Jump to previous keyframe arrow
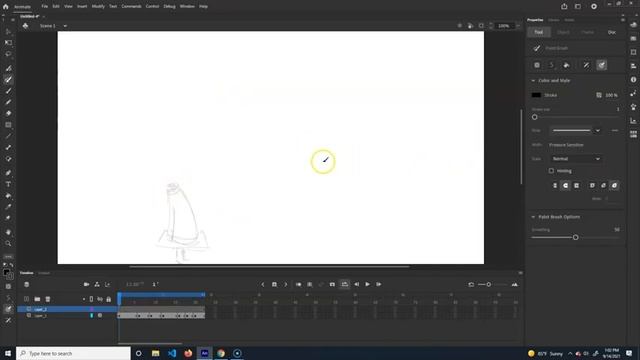The image size is (640, 360). [x=263, y=284]
